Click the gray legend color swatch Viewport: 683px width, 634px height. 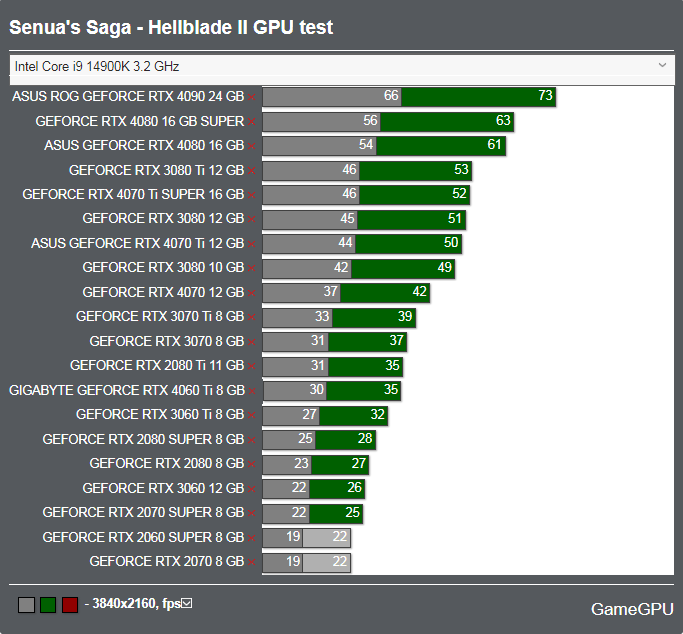[x=26, y=605]
